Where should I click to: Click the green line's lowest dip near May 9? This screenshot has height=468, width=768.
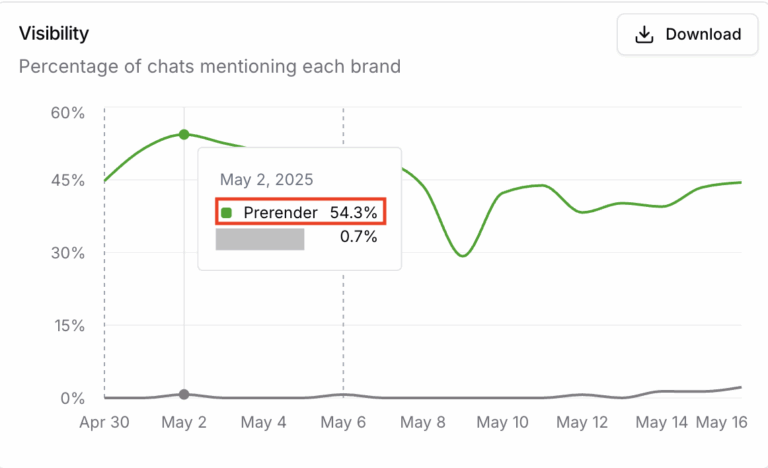pos(463,255)
